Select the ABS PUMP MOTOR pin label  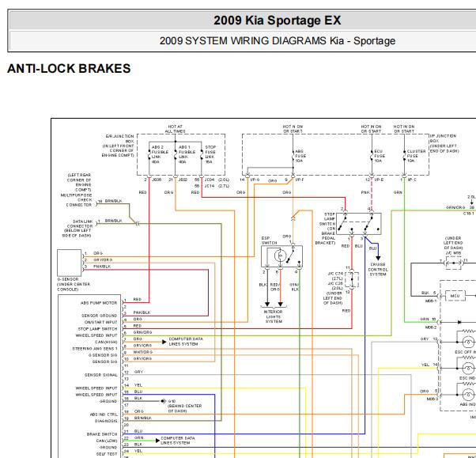click(x=98, y=302)
